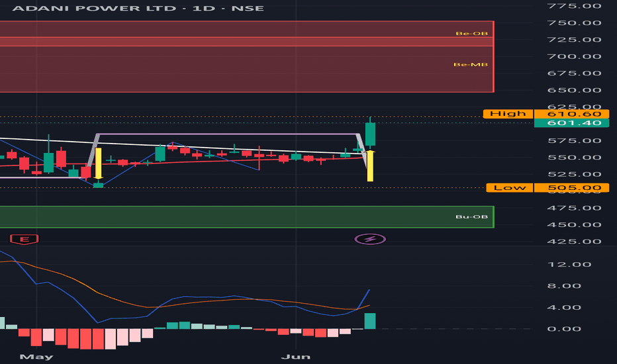Viewport: 617px width, 364px height.
Task: Click the 425.00 price axis value
Action: click(574, 242)
